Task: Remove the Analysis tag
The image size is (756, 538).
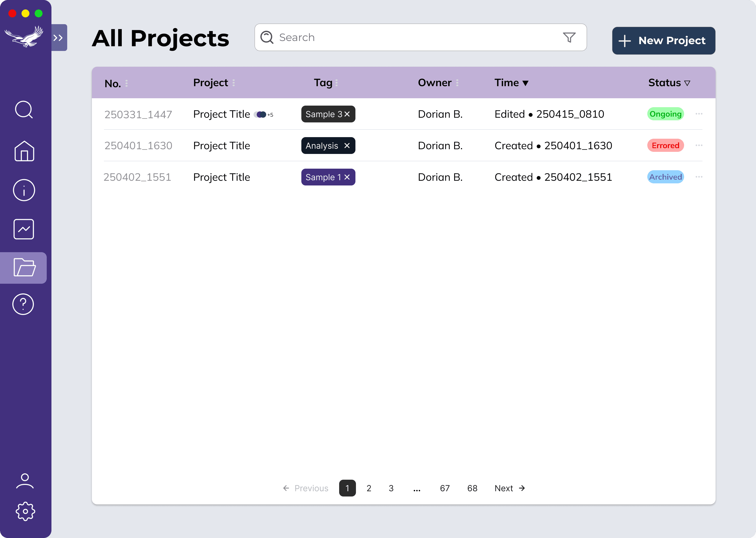Action: tap(347, 146)
